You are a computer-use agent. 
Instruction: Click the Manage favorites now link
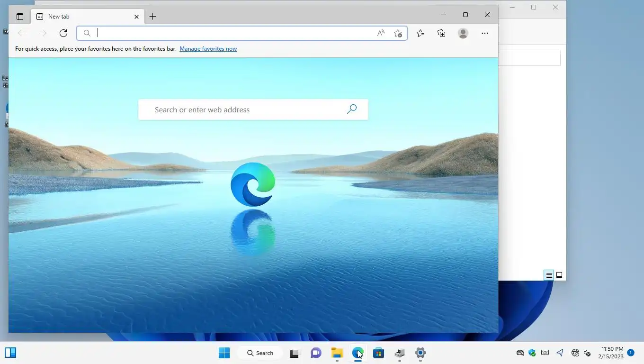[208, 49]
